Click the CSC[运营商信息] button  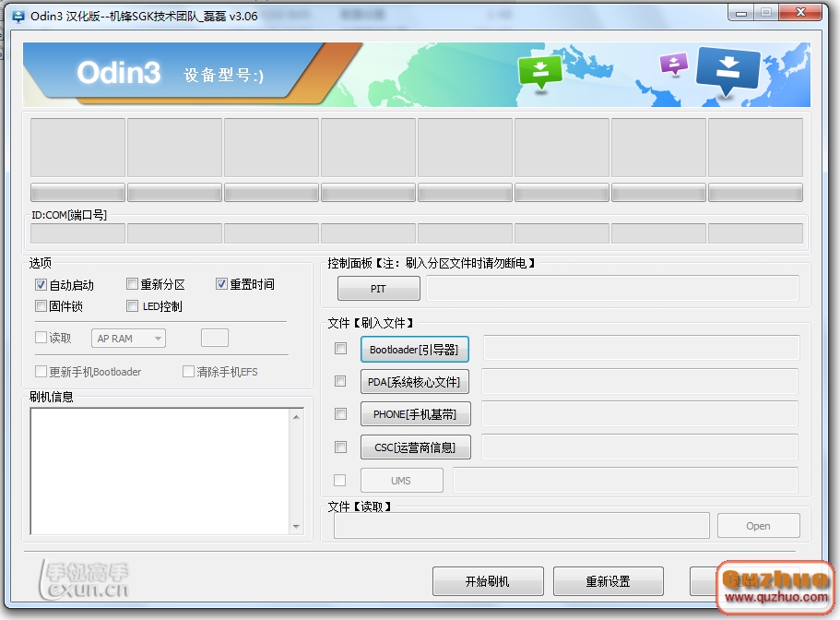point(416,447)
